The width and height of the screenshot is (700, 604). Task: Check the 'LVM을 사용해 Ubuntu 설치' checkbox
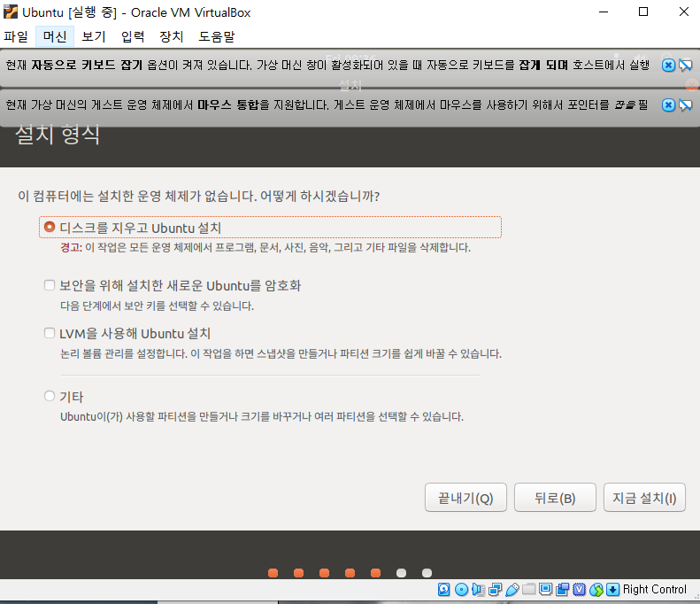[50, 333]
